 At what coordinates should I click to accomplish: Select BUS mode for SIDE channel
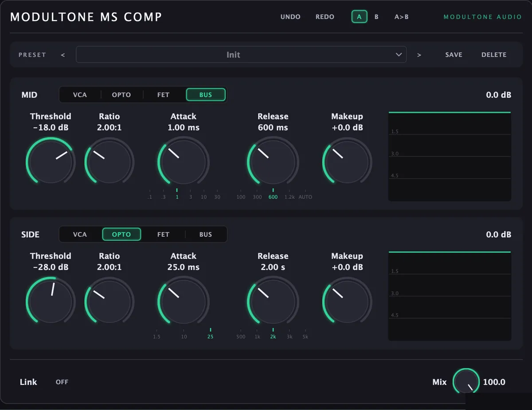click(206, 234)
